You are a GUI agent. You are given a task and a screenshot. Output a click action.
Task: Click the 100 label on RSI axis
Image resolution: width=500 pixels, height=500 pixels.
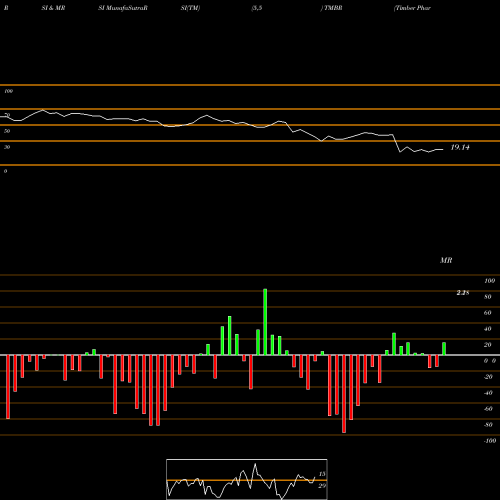click(x=8, y=91)
